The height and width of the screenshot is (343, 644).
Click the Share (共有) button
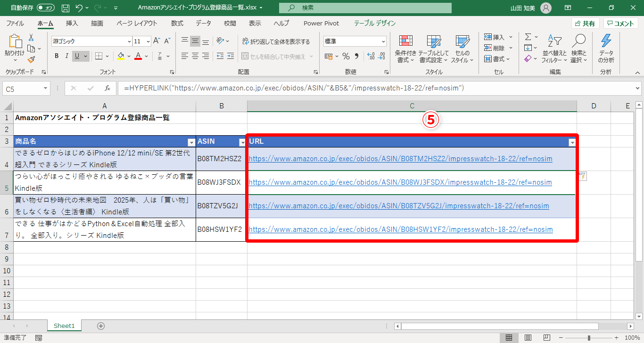(x=585, y=24)
